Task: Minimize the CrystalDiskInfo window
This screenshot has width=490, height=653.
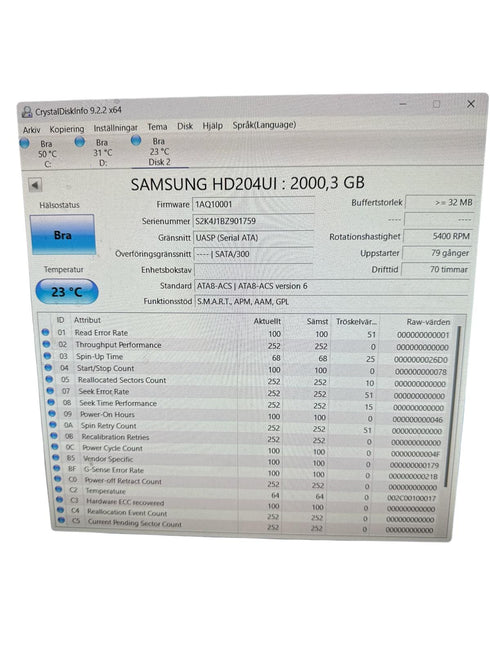Action: coord(403,104)
